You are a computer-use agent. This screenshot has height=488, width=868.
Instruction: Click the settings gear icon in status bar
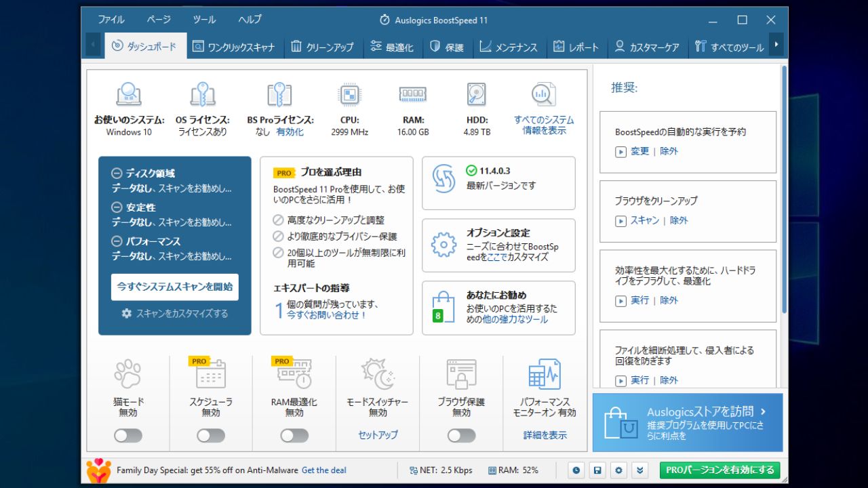[x=618, y=470]
